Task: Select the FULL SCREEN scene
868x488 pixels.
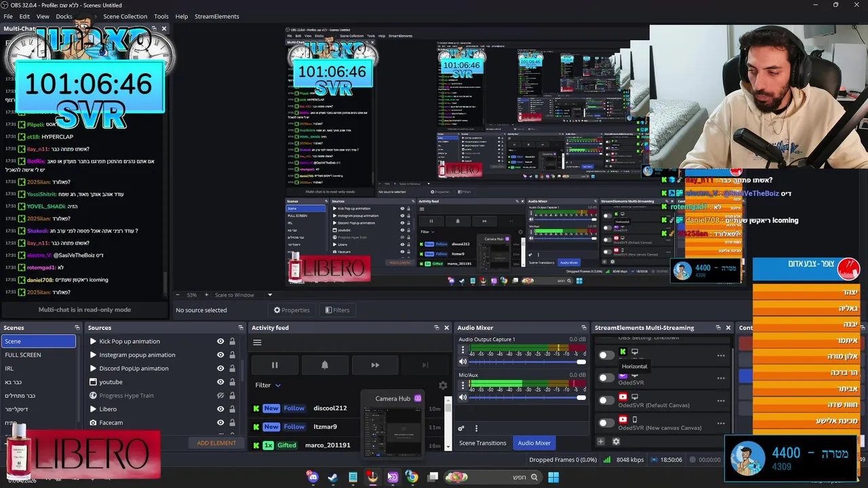Action: coord(39,355)
